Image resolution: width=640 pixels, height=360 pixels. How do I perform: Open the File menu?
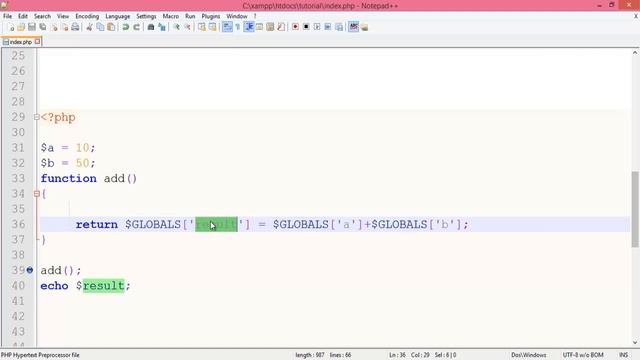(x=7, y=16)
